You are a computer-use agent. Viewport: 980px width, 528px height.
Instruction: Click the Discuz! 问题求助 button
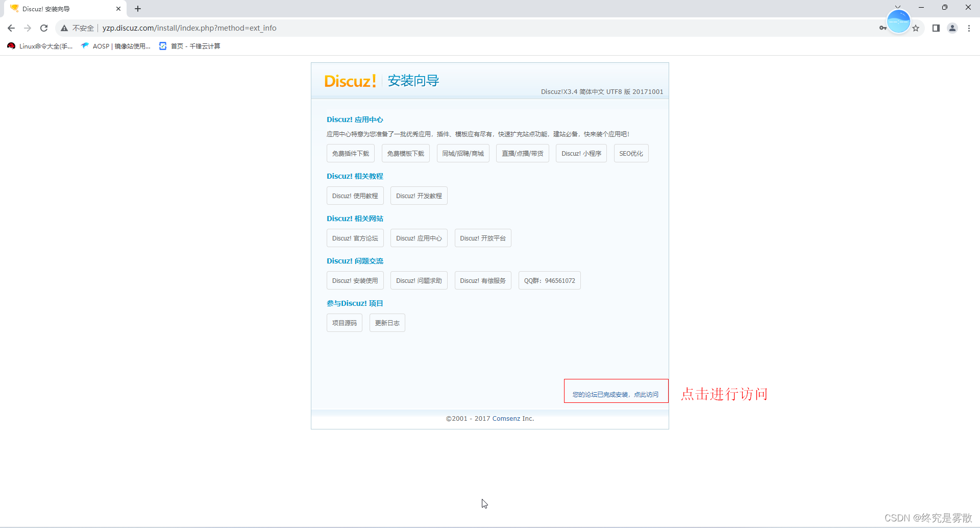pos(419,280)
